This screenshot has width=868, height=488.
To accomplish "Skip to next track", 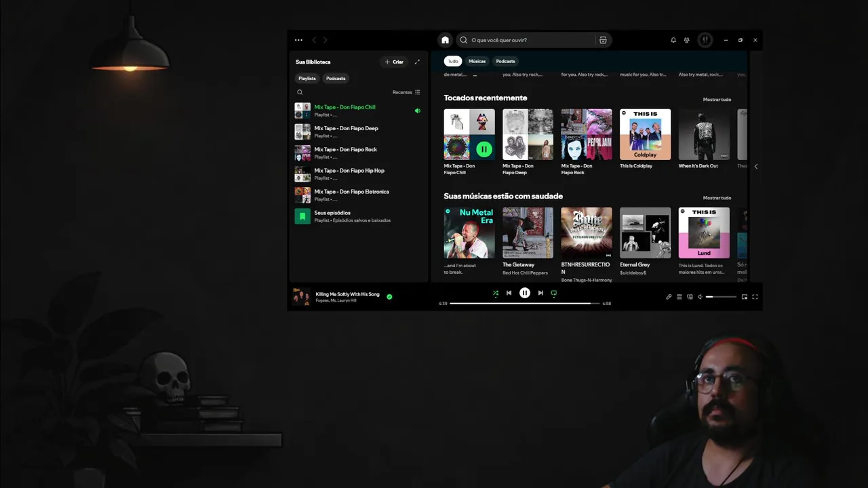I will [x=540, y=293].
